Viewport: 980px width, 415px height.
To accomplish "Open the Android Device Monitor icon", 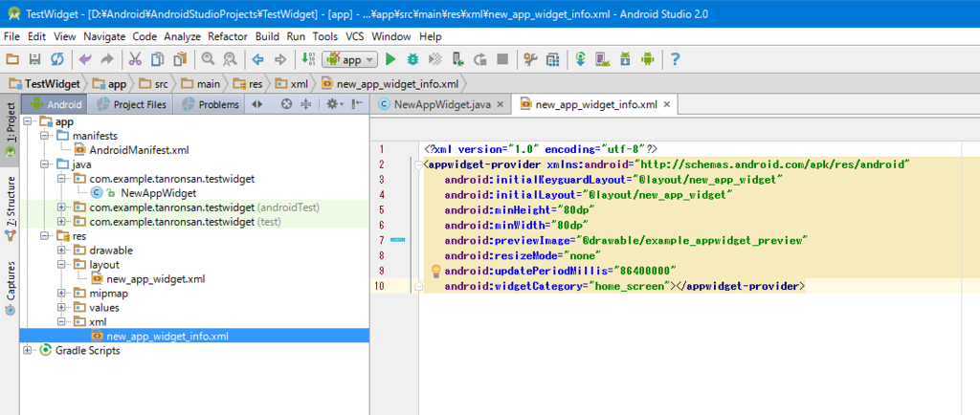I will click(x=648, y=60).
